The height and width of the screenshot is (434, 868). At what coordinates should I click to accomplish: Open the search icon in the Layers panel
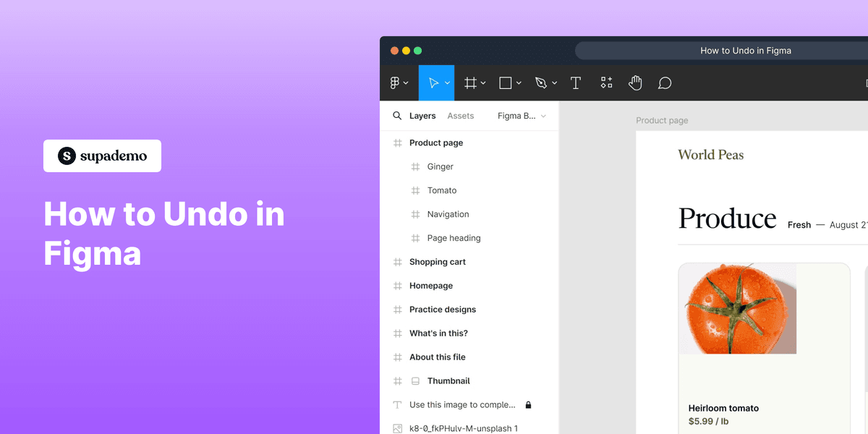tap(397, 115)
